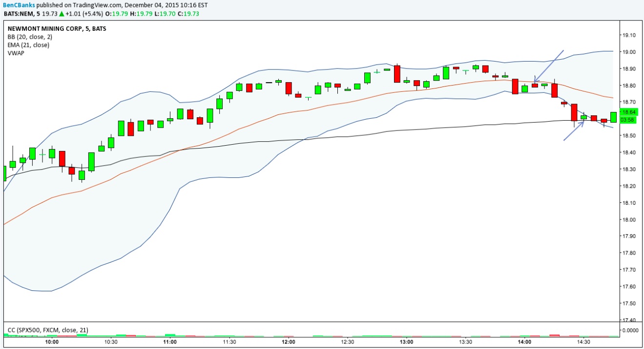This screenshot has width=644, height=349.
Task: Click the 11:00 time axis label
Action: (x=170, y=342)
